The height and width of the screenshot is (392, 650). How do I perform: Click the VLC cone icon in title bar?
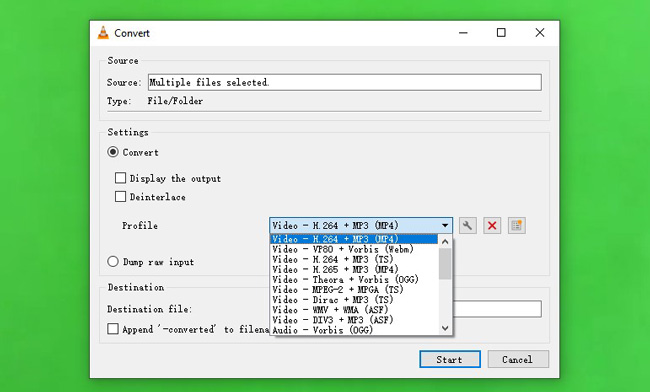coord(103,33)
